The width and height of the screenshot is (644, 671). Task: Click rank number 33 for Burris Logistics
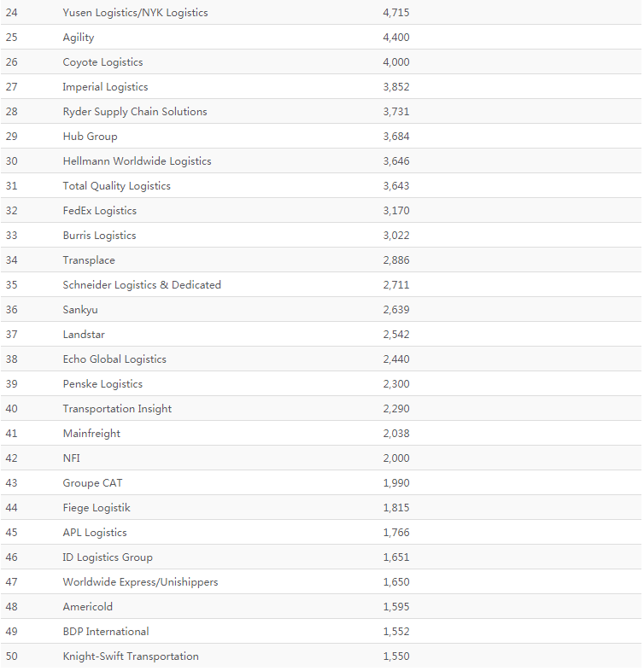pos(12,236)
